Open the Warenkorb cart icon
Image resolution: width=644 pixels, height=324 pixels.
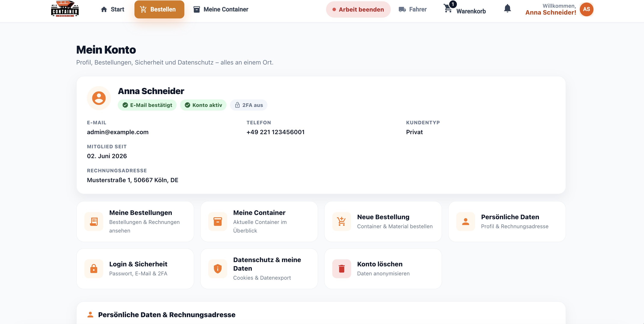(448, 8)
